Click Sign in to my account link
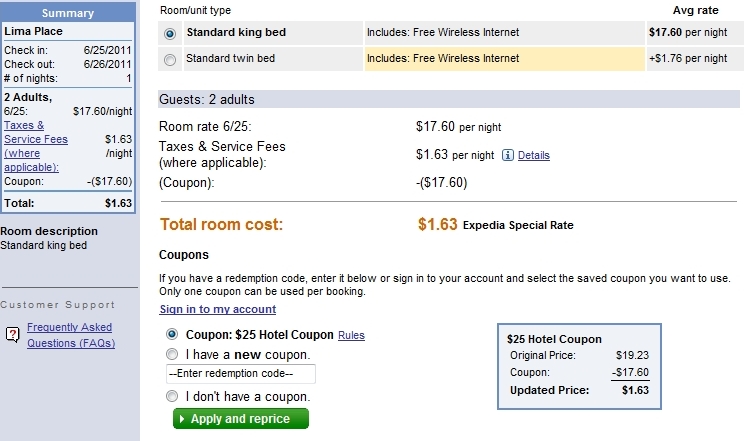744x441 pixels. tap(218, 309)
